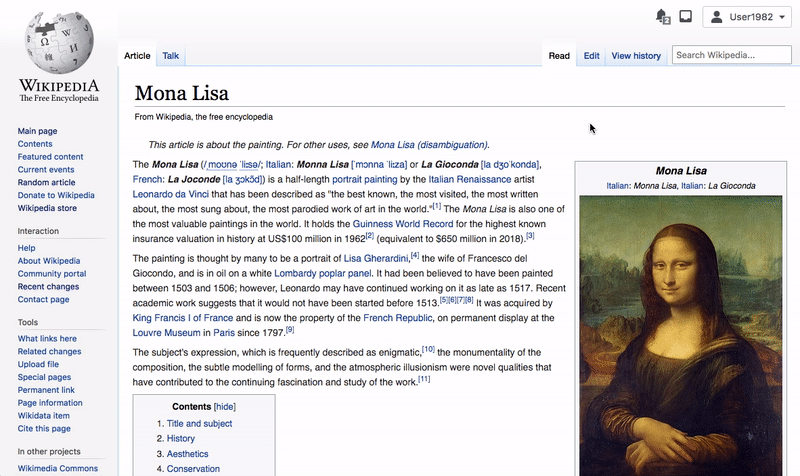The height and width of the screenshot is (476, 800).
Task: Jump to the History contents section
Action: 181,438
